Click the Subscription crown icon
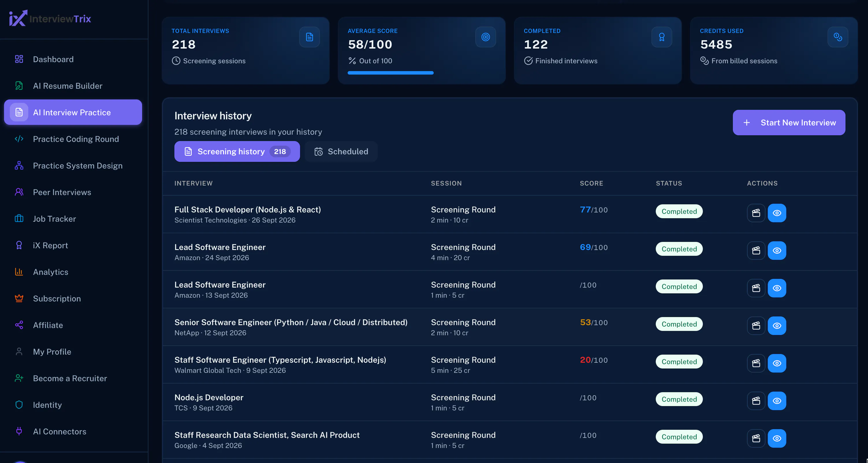868x463 pixels. pyautogui.click(x=19, y=299)
